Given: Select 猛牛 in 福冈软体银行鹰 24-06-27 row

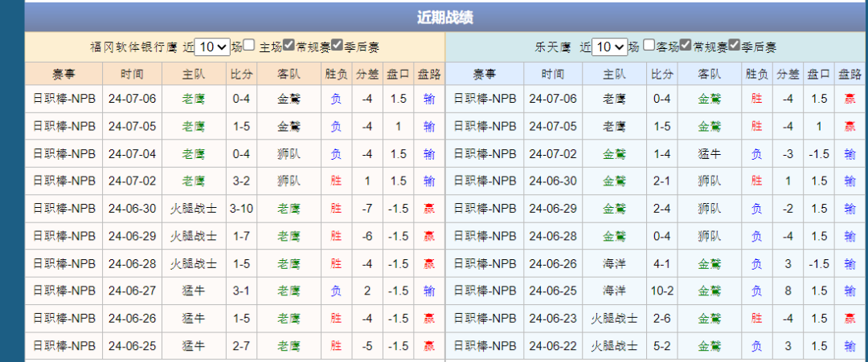Looking at the screenshot, I should pos(194,291).
